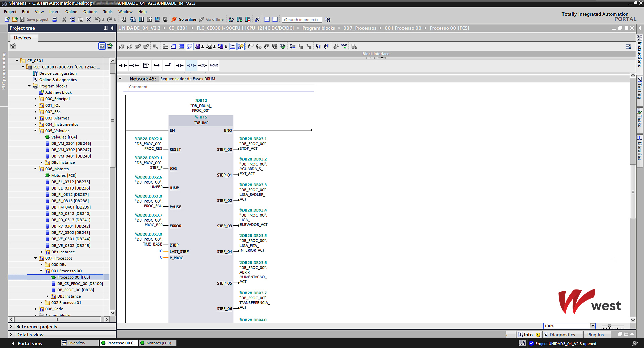Image resolution: width=644 pixels, height=348 pixels.
Task: Insert a set output coil
Action: pos(202,65)
